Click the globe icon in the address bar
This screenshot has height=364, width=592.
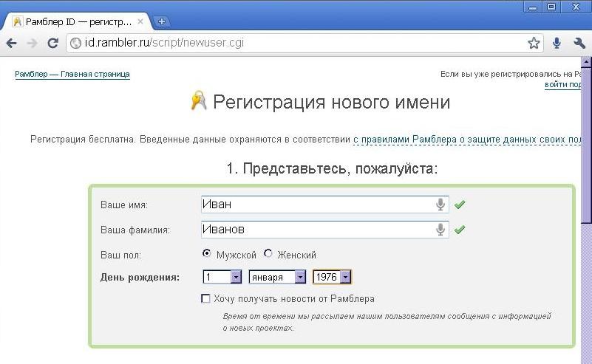point(75,43)
